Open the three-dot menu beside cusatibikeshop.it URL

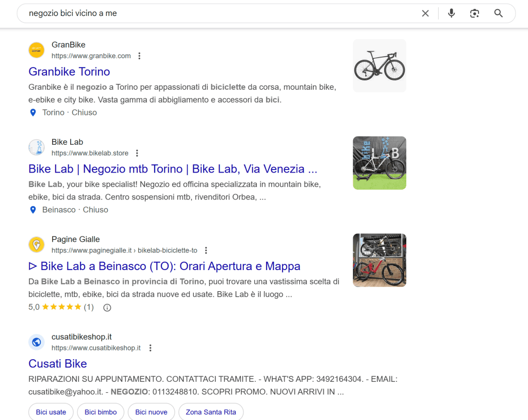[151, 348]
